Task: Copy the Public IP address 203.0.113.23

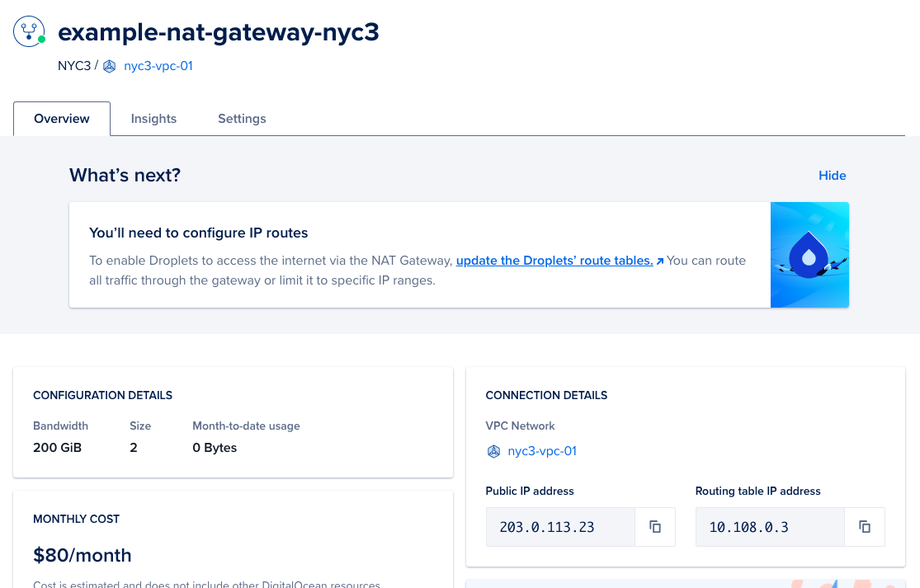Action: (654, 526)
